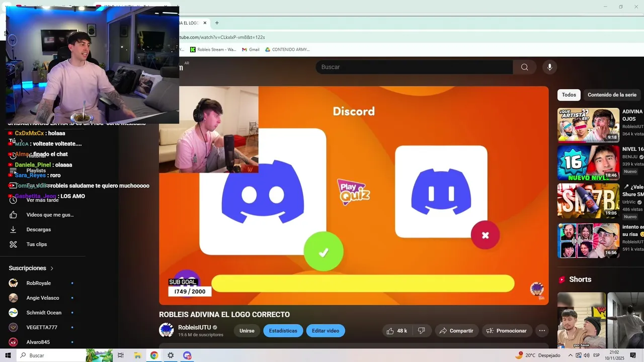The image size is (644, 362).
Task: Open the ADIVINA OJOS video thumbnail 9:18
Action: (588, 125)
